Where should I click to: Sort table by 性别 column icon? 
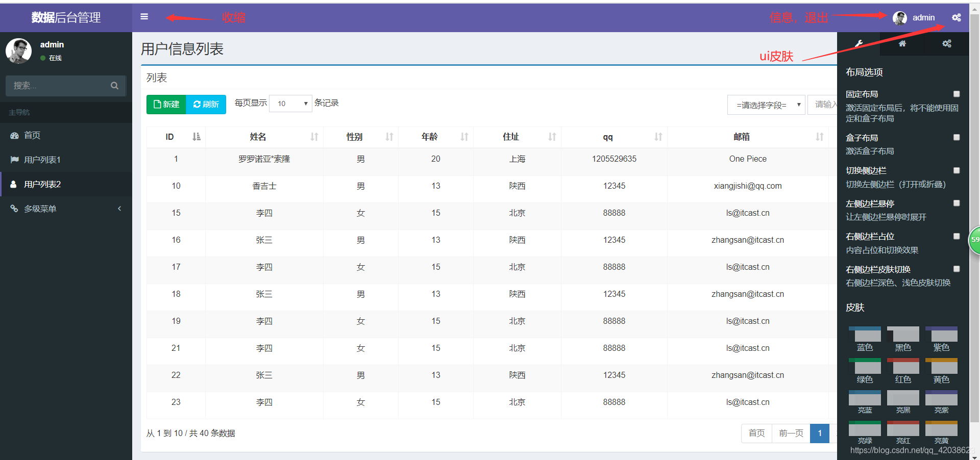pos(389,137)
